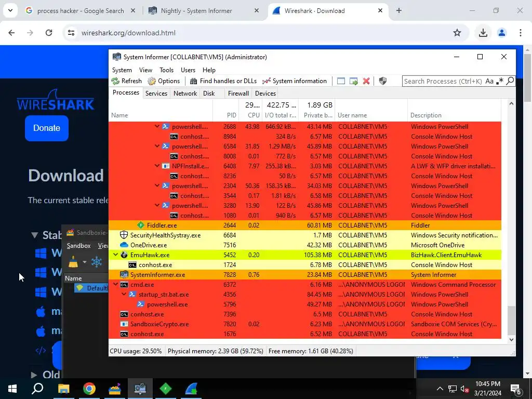The height and width of the screenshot is (399, 532).
Task: Switch to the Network tab
Action: [x=185, y=94]
